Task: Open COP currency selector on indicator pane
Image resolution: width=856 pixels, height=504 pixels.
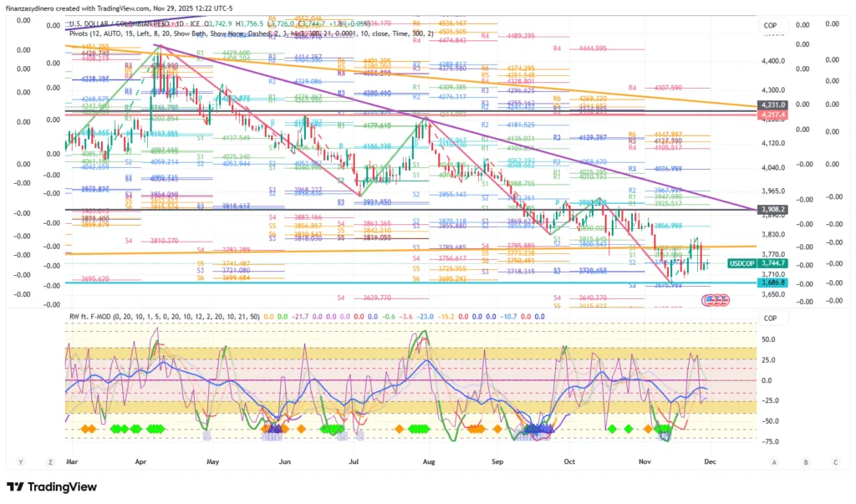Action: click(x=770, y=318)
